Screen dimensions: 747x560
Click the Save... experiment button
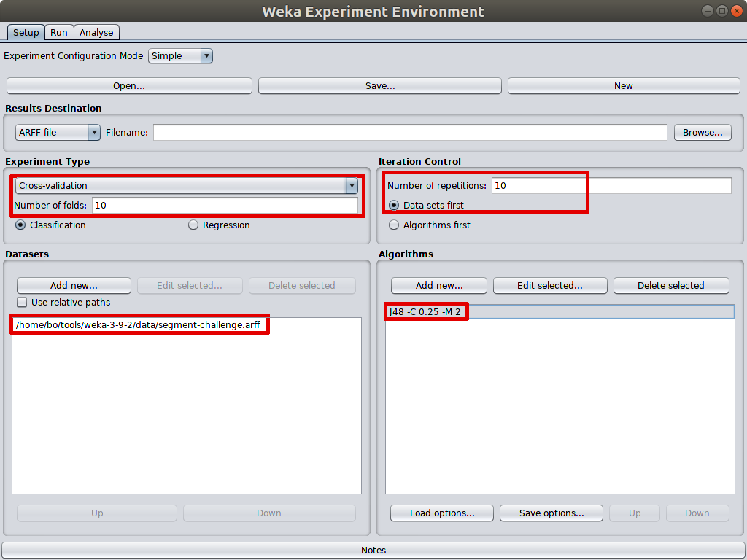pyautogui.click(x=379, y=86)
